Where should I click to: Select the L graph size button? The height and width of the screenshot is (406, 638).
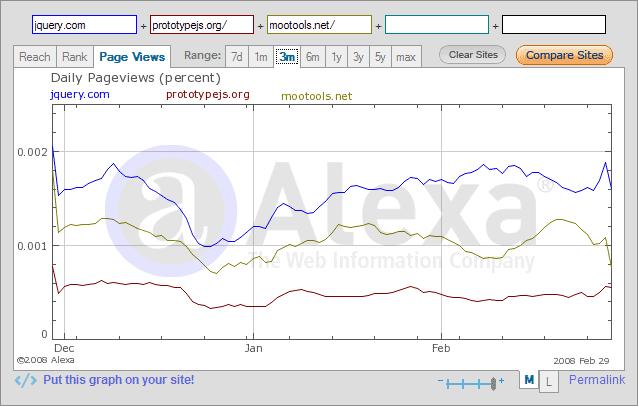point(548,382)
